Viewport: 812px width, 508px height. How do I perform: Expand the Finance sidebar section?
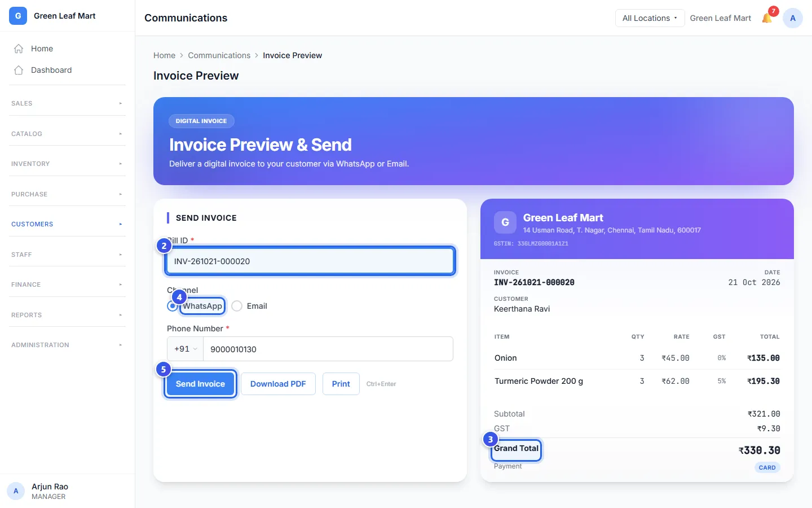tap(68, 284)
